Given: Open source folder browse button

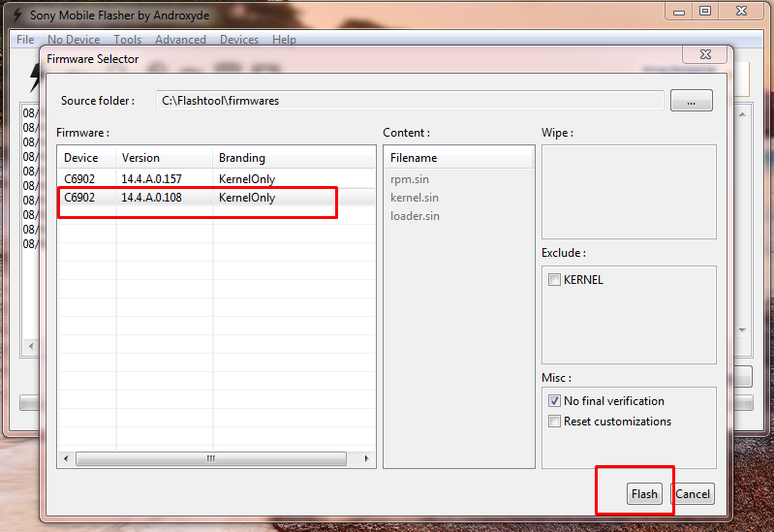Looking at the screenshot, I should click(x=691, y=101).
